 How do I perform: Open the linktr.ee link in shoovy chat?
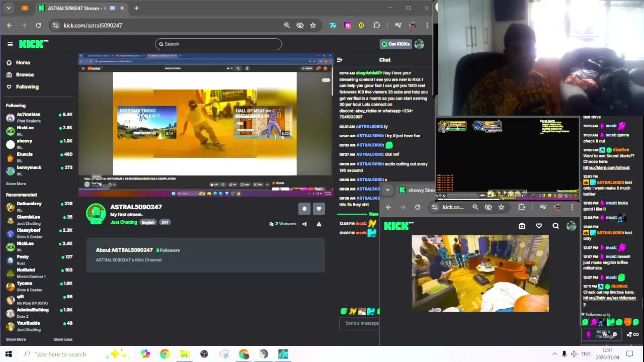(609, 301)
